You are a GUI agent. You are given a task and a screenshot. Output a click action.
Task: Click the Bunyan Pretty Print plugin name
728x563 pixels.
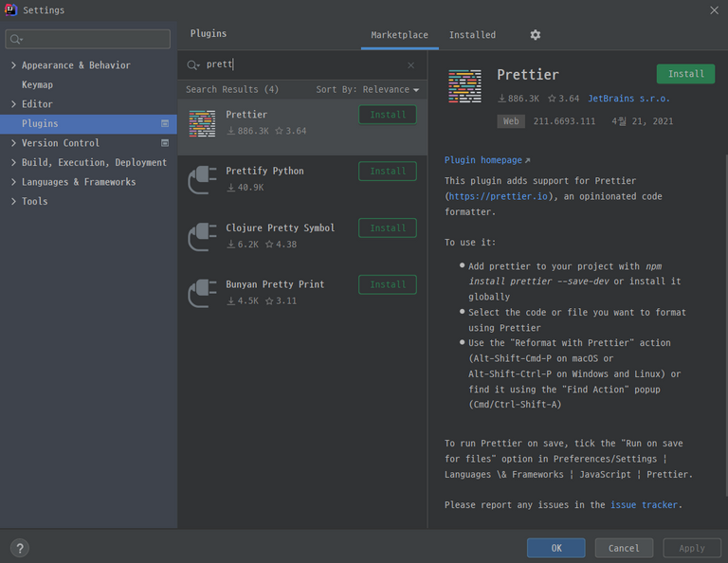(275, 284)
